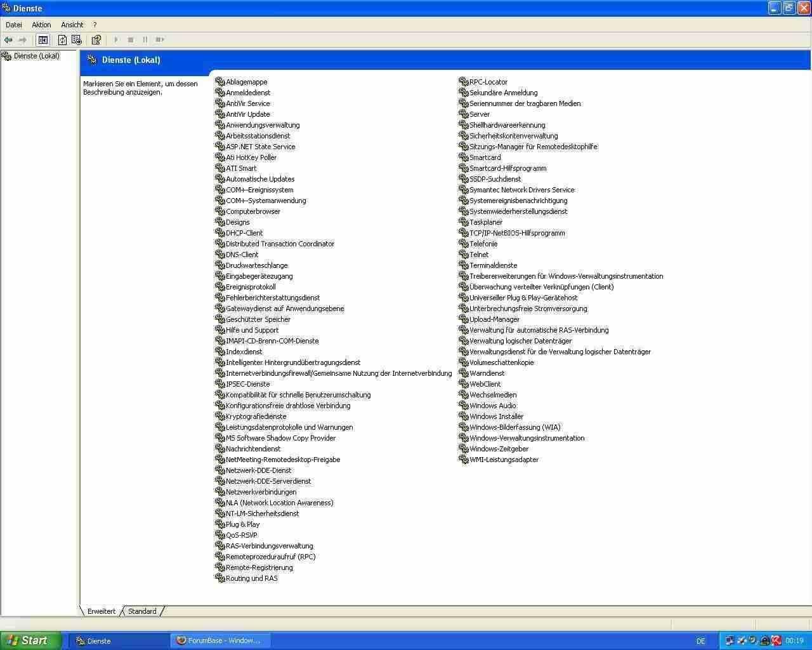This screenshot has height=650, width=812.
Task: Open the Datei menu
Action: [x=14, y=25]
